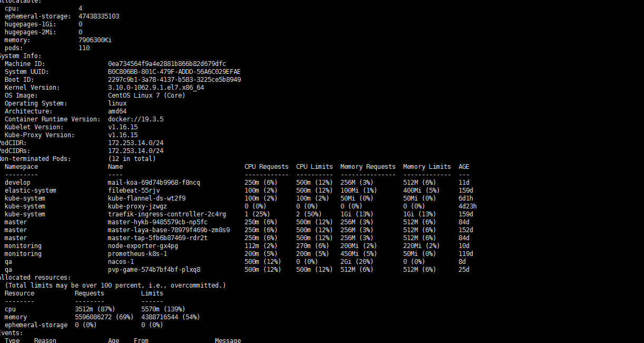The height and width of the screenshot is (343, 644).
Task: Click pod name master-laya-base-78979f469b-zm8s9
Action: pos(169,230)
